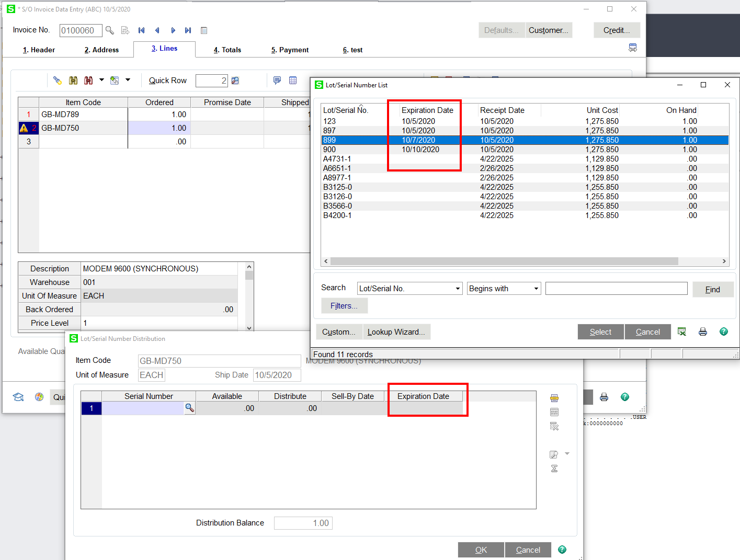Viewport: 740px width, 560px height.
Task: Jump to the first invoice record
Action: [141, 30]
